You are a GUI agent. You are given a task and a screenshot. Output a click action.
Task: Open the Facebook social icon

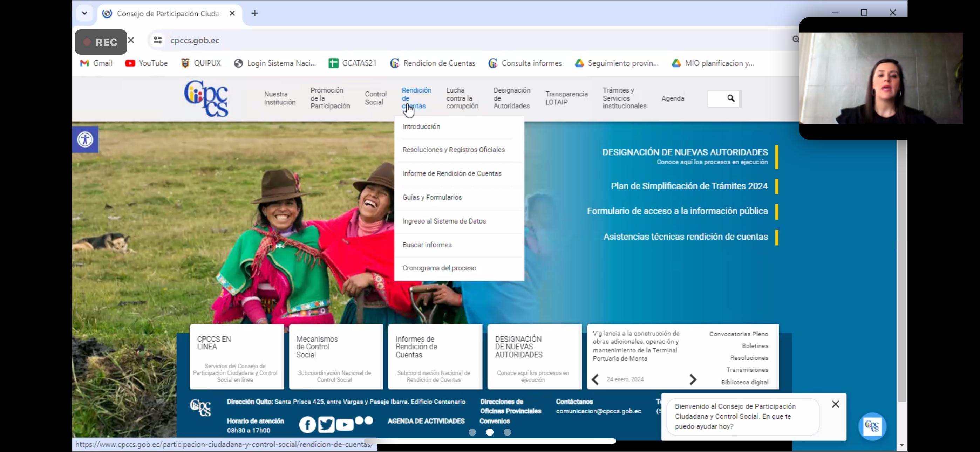pos(307,424)
